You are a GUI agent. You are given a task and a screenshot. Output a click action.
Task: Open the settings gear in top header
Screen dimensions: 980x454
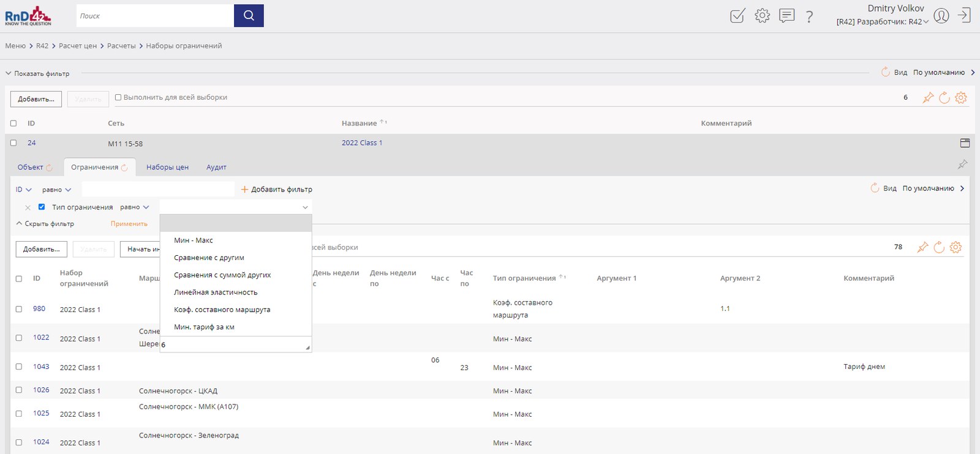click(762, 16)
